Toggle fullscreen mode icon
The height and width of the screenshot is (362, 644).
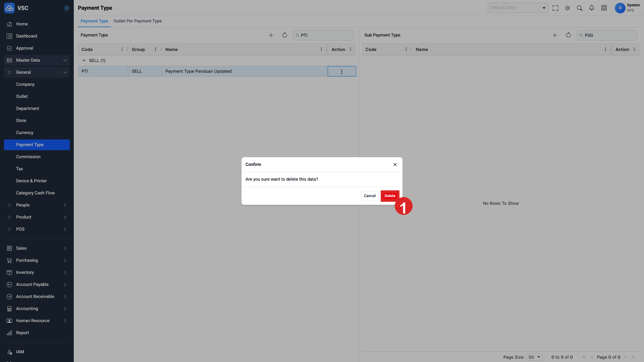(x=555, y=8)
